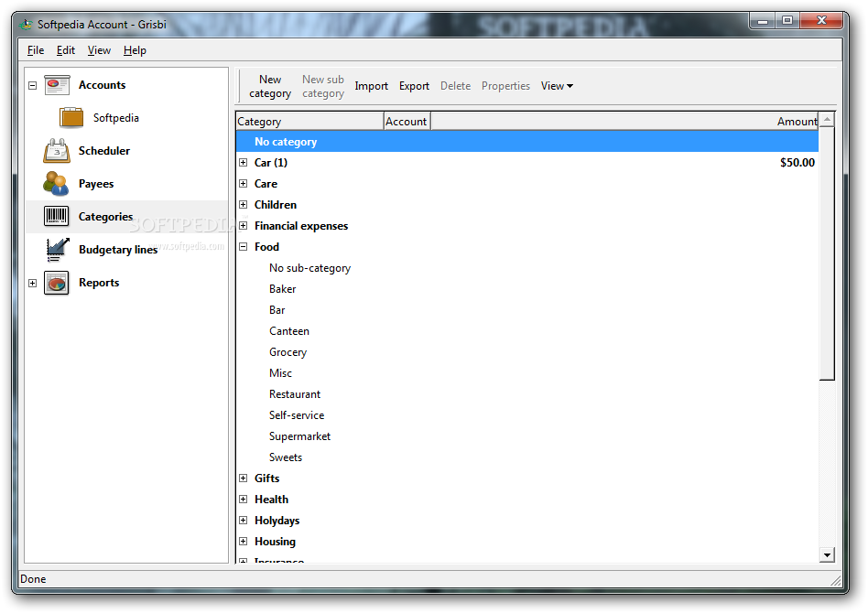Select the Categories section label
The image size is (868, 613).
click(105, 217)
